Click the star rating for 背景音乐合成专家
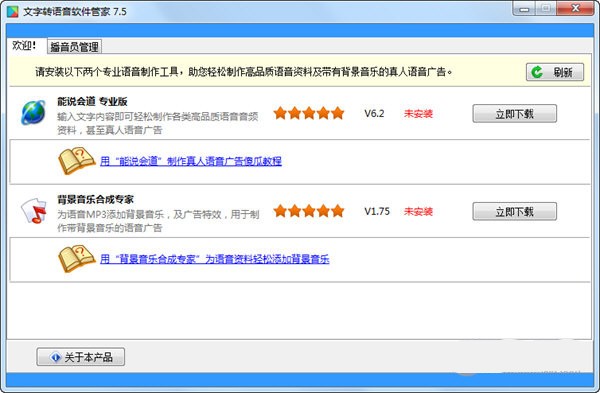The width and height of the screenshot is (600, 393). click(309, 211)
